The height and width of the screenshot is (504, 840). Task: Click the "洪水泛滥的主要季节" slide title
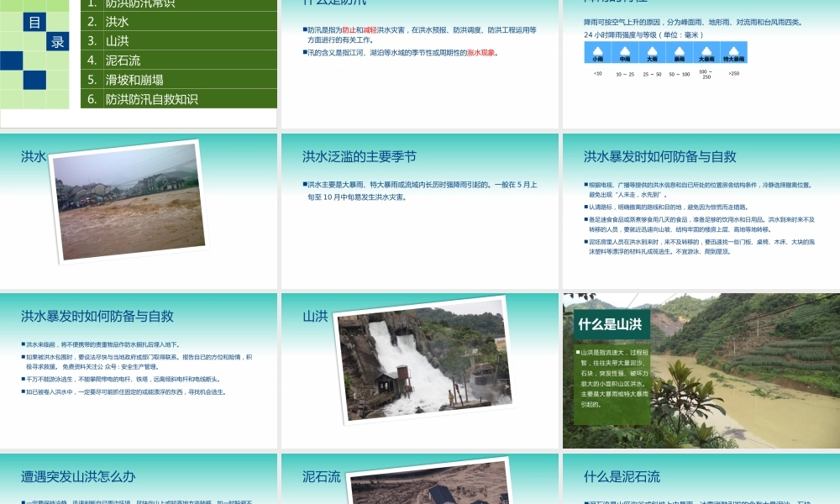[360, 156]
